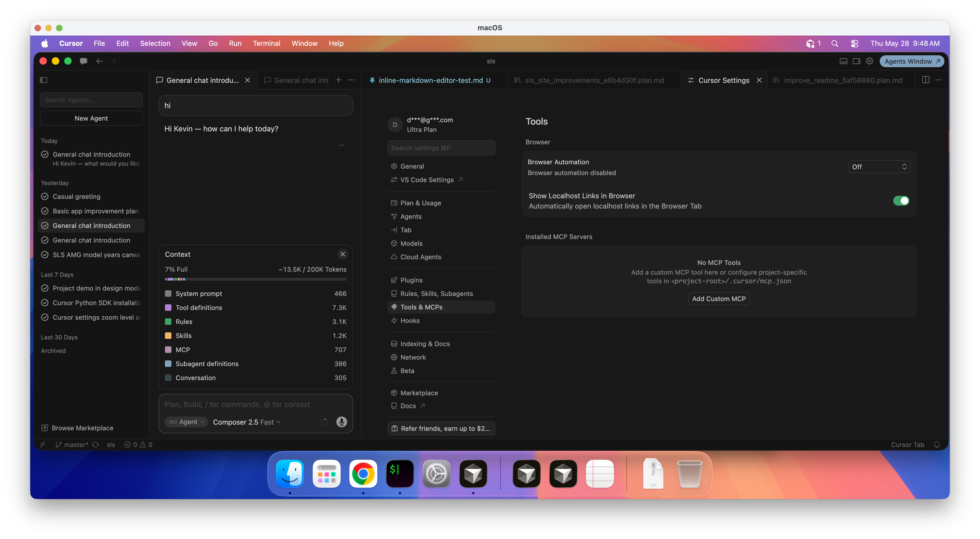
Task: Click Cursor Tab in the status bar
Action: pyautogui.click(x=907, y=445)
